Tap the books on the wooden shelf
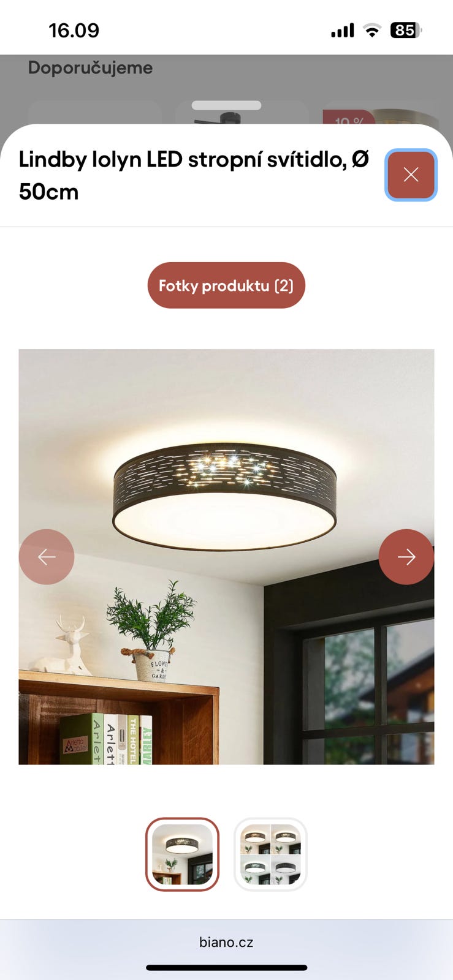 click(107, 739)
